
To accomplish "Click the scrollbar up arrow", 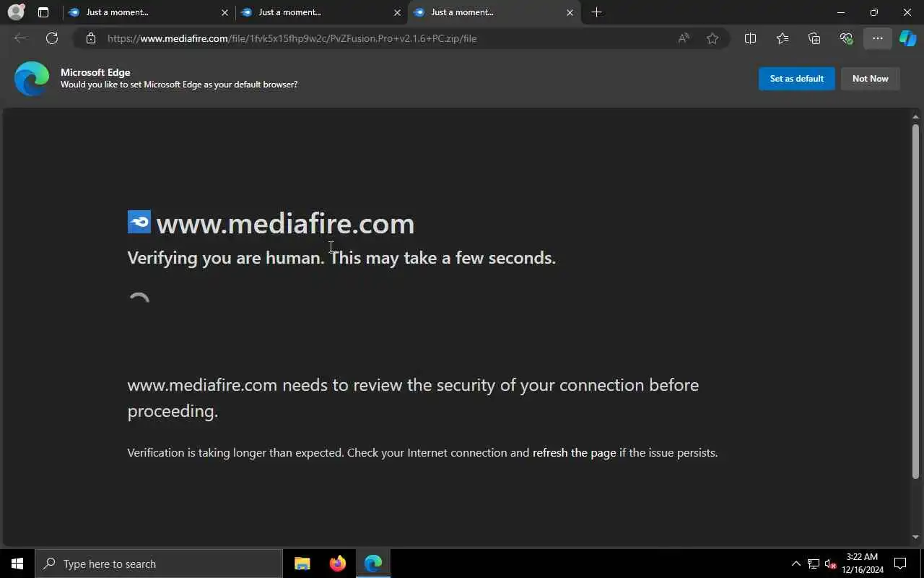I will (915, 116).
